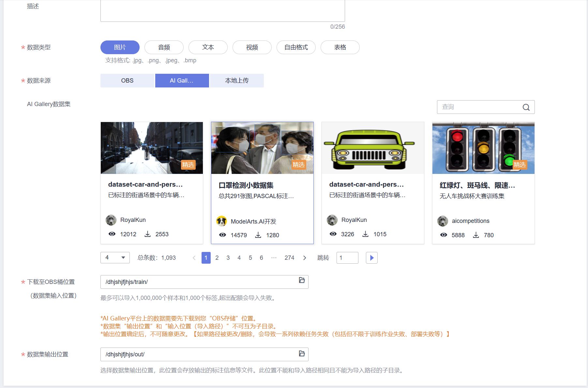Open folder browser for dataset output path
This screenshot has height=388, width=588.
tap(302, 354)
